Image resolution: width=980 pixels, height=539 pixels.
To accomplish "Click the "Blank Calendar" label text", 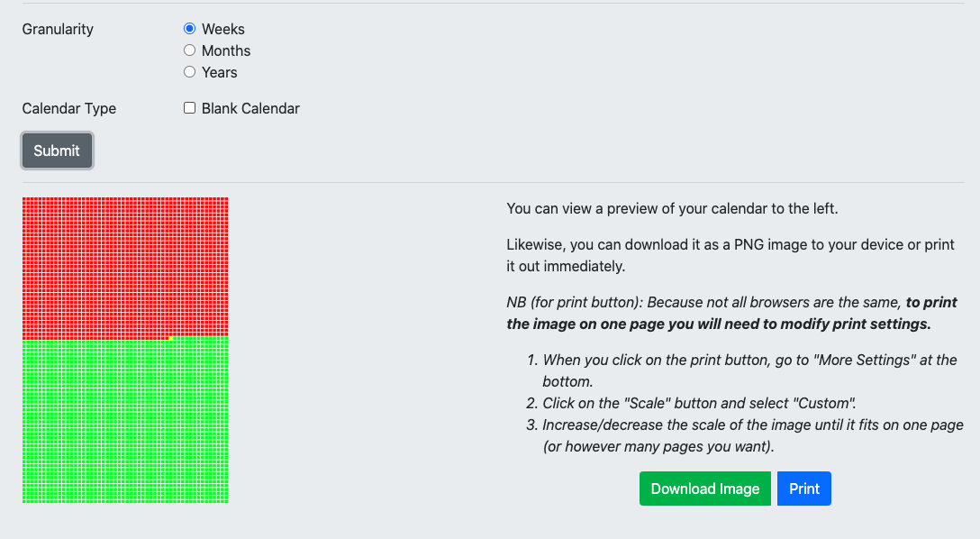I will pos(250,109).
